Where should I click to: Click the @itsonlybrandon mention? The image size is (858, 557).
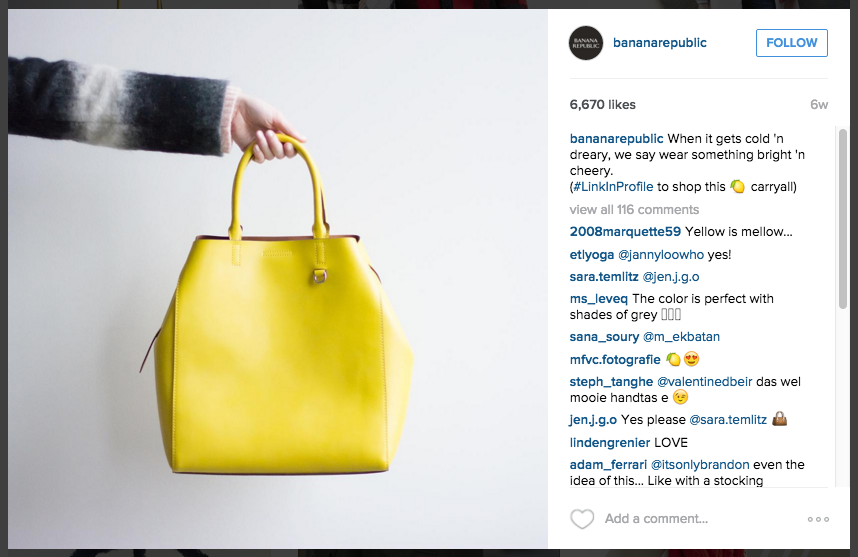[x=700, y=465]
